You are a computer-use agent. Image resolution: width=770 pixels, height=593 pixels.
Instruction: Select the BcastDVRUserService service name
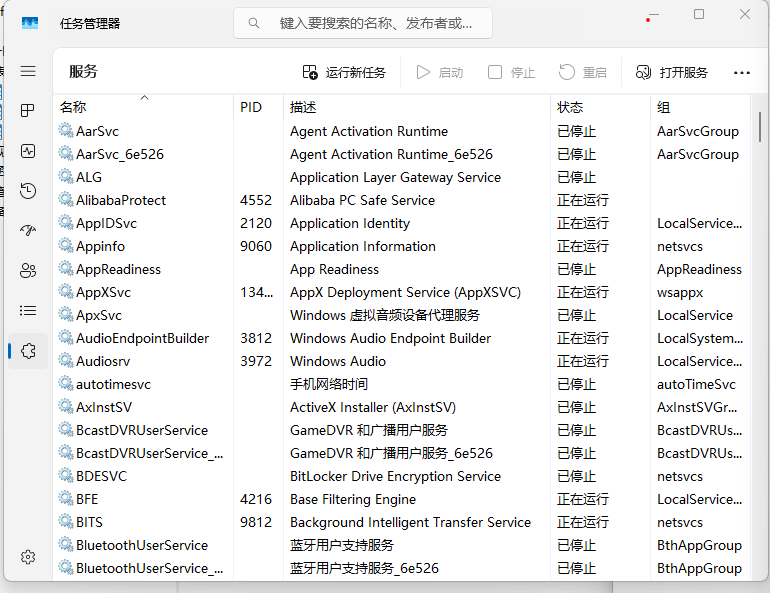coord(142,430)
